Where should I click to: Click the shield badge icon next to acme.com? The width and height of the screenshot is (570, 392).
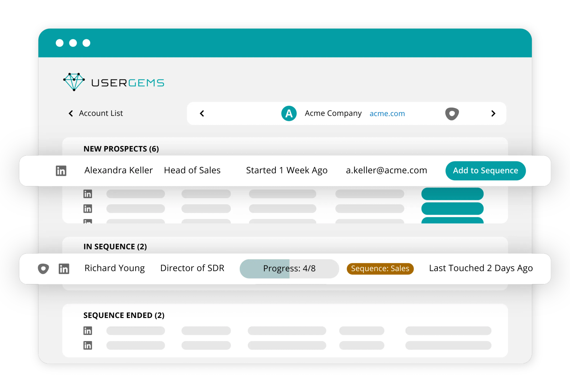pos(452,114)
